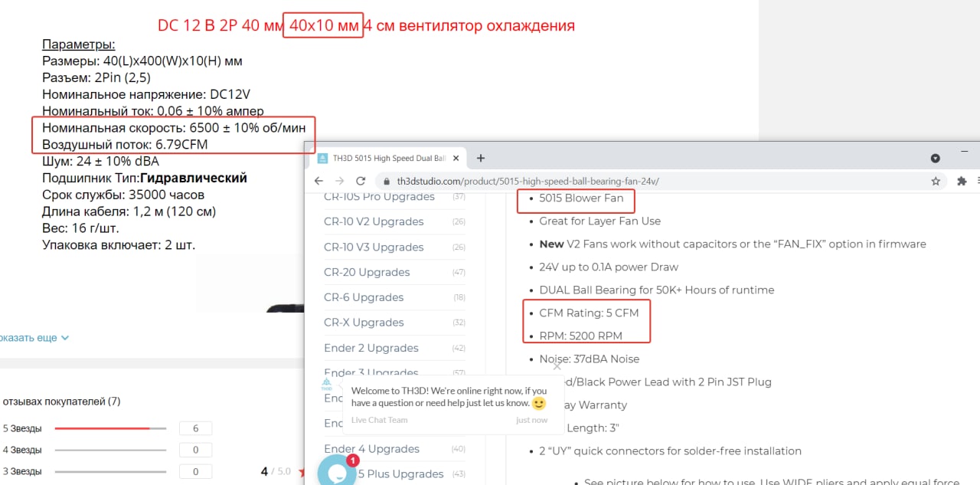Click 'Great for Layer Fan Use' bullet

pos(599,221)
